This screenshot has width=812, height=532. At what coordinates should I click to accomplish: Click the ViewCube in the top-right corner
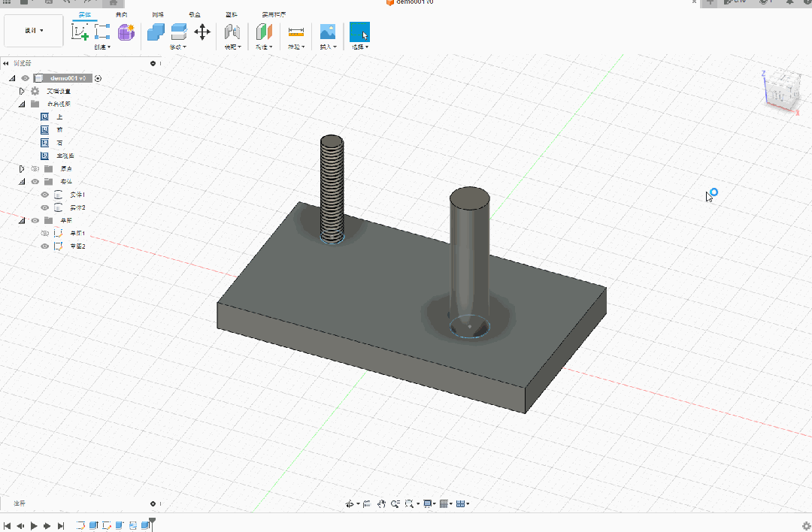coord(782,89)
